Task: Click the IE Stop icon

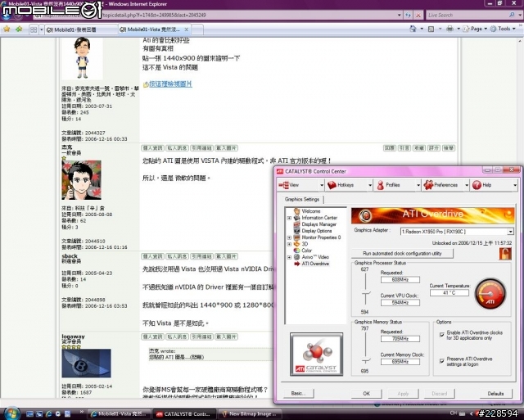Action: pos(418,15)
